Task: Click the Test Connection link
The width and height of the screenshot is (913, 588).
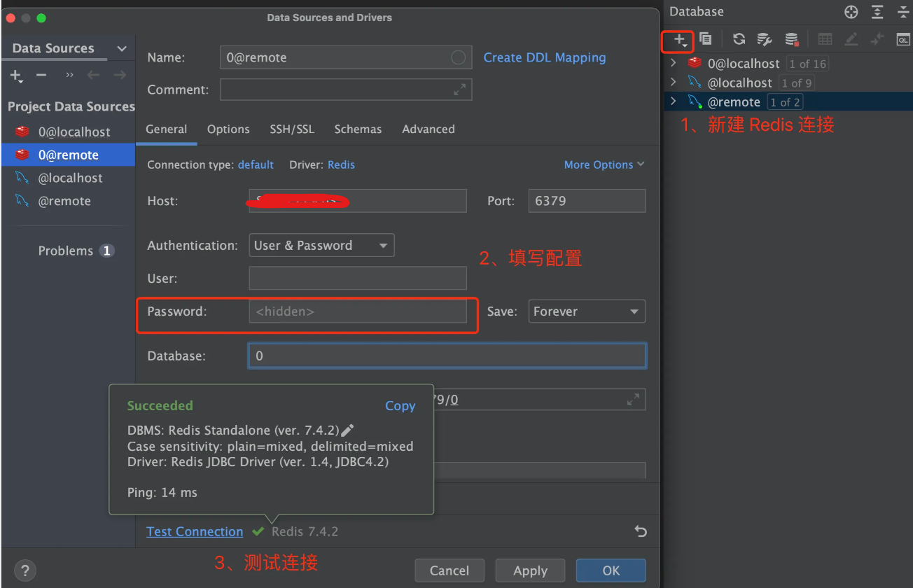Action: click(x=195, y=531)
